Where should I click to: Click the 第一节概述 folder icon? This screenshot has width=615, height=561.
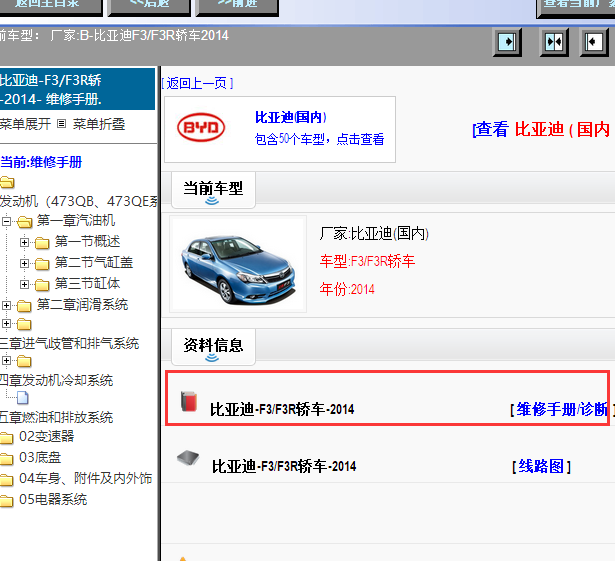42,243
